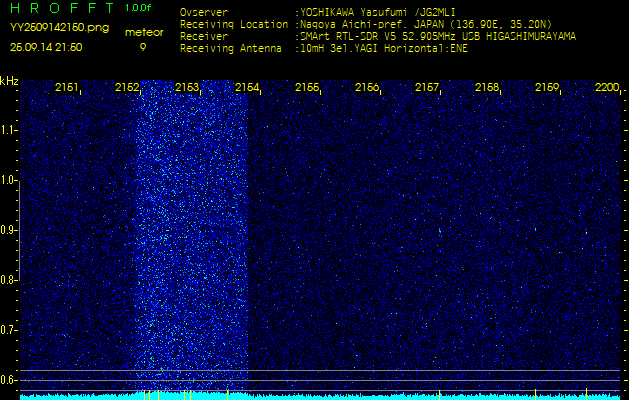
Task: Click the 2200 time axis label
Action: point(607,87)
